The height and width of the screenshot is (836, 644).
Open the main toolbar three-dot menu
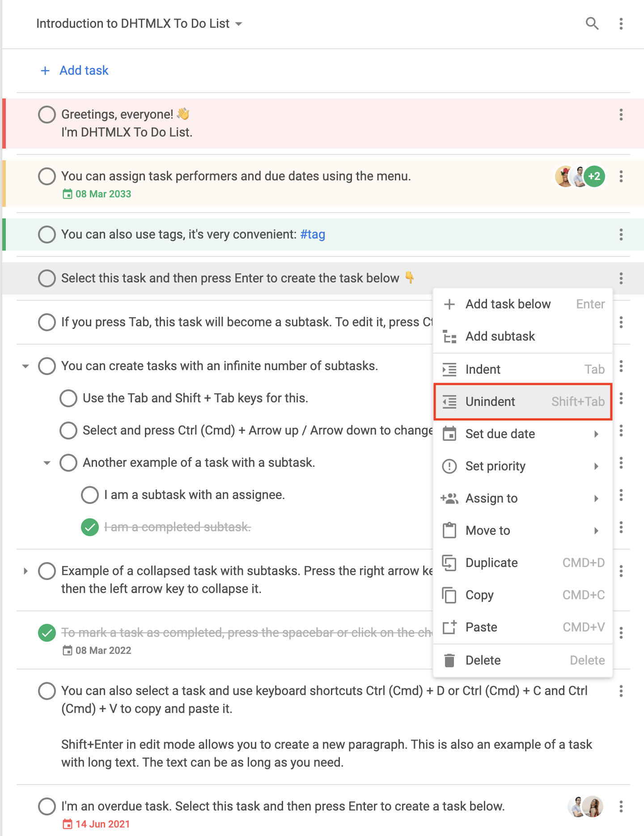621,23
